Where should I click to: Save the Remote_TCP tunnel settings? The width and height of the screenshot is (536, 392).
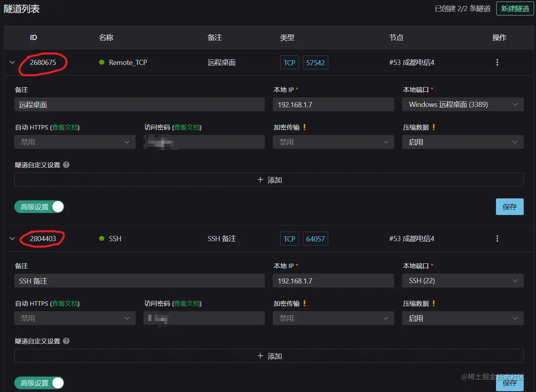tap(509, 207)
